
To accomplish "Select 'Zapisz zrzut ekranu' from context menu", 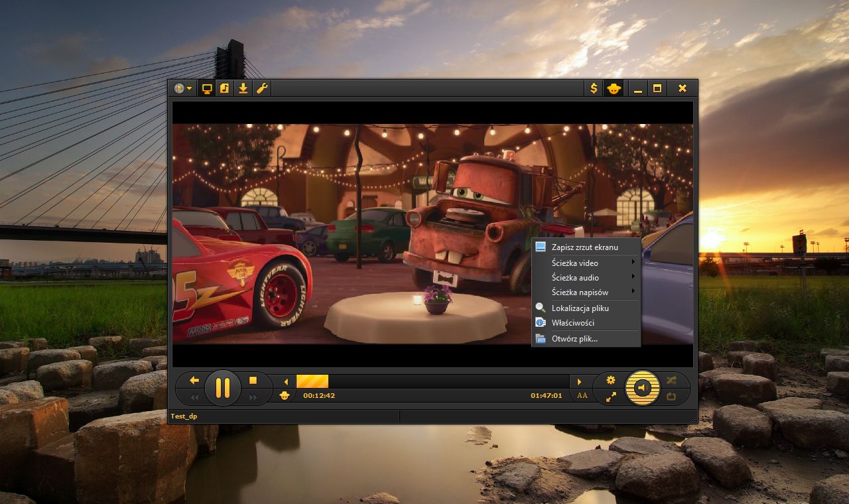I will 586,247.
